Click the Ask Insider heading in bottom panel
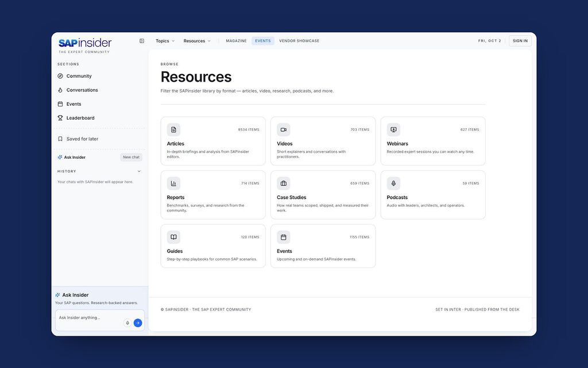588x368 pixels. pyautogui.click(x=75, y=295)
